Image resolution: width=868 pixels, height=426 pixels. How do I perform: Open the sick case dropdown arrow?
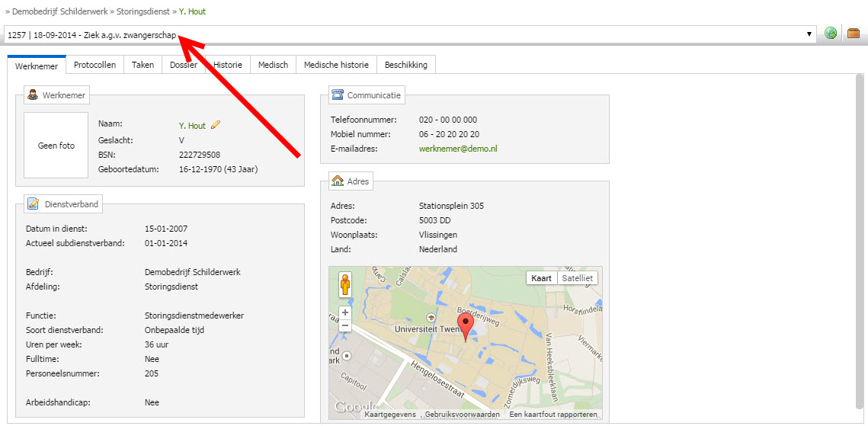[809, 34]
